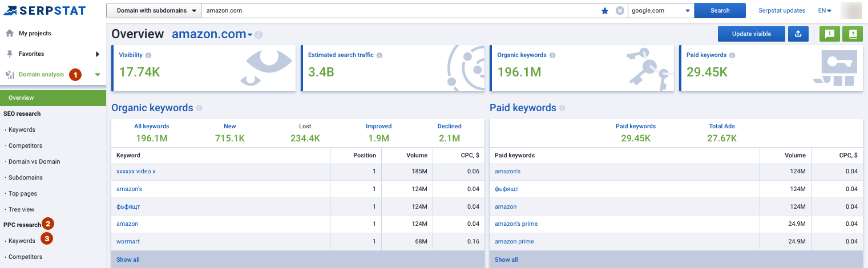Open organic keyword xxxxxx video x
This screenshot has height=268, width=868.
[x=136, y=171]
